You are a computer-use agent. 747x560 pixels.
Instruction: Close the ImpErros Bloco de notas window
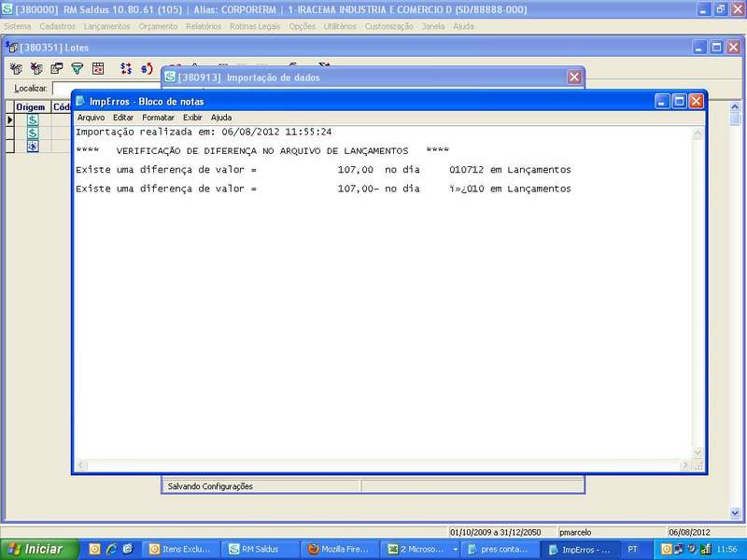point(696,101)
